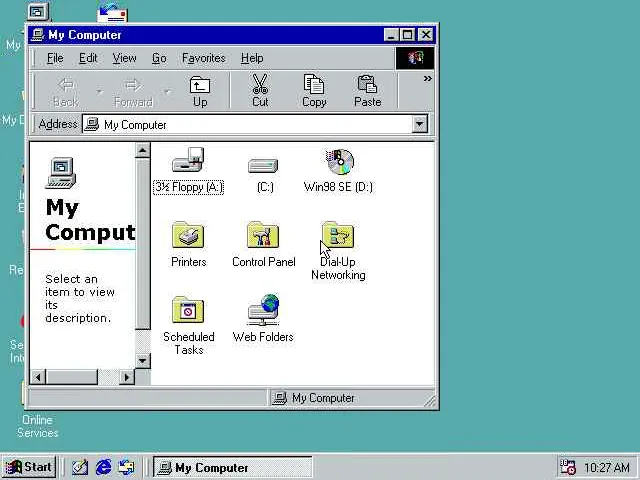
Task: Click the Copy toolbar button
Action: [314, 91]
